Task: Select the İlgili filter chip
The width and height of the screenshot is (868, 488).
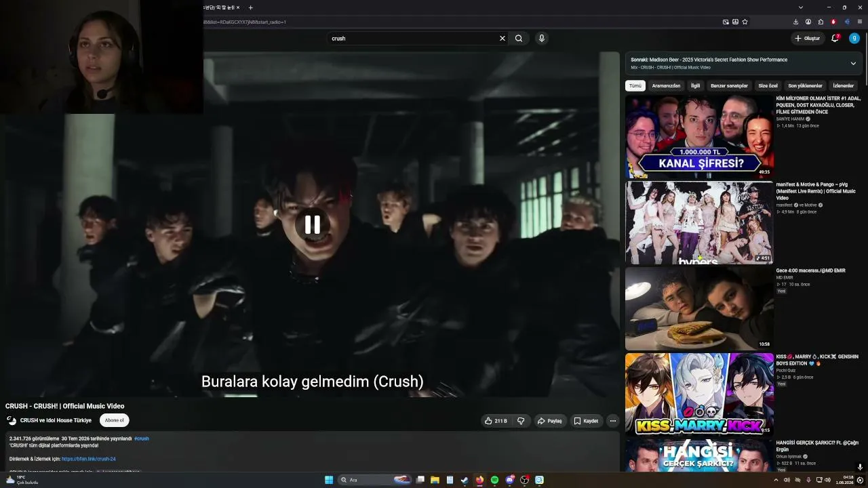Action: pyautogui.click(x=695, y=86)
